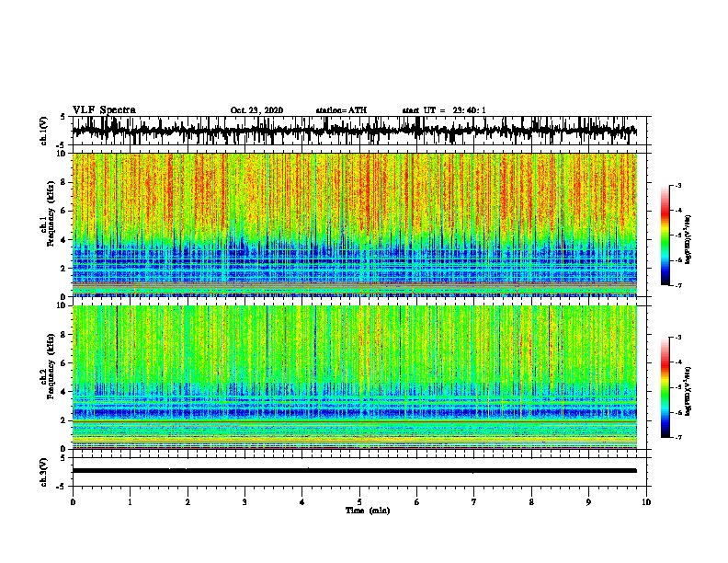Click the ch.3(V) waveform axis label
728x563 pixels.
coord(43,472)
